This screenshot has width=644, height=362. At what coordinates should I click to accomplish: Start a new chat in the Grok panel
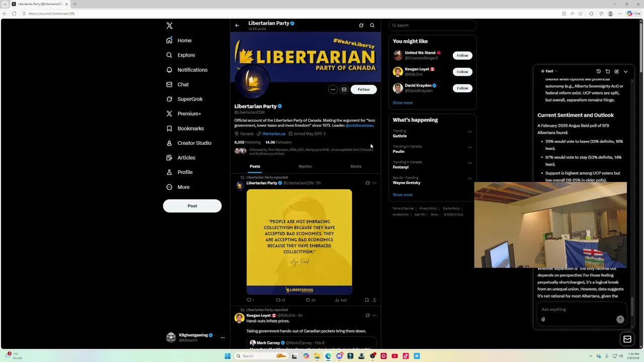616,71
